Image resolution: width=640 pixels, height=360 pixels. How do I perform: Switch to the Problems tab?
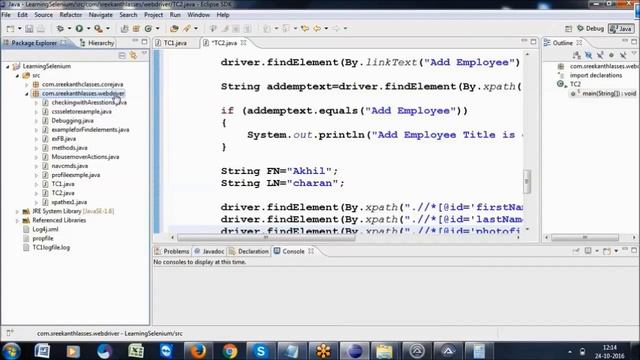[172, 251]
